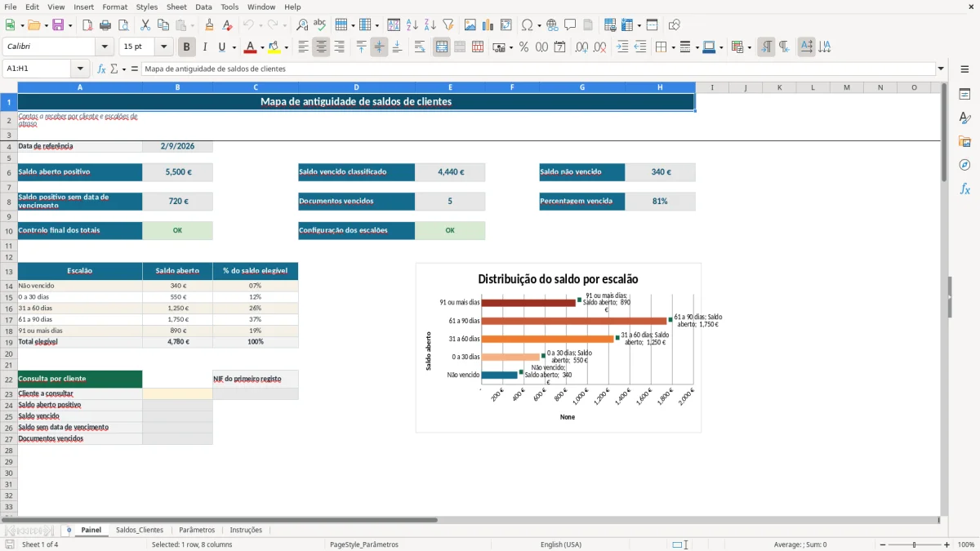The height and width of the screenshot is (551, 980).
Task: Click the Sort Descending icon
Action: [x=430, y=25]
